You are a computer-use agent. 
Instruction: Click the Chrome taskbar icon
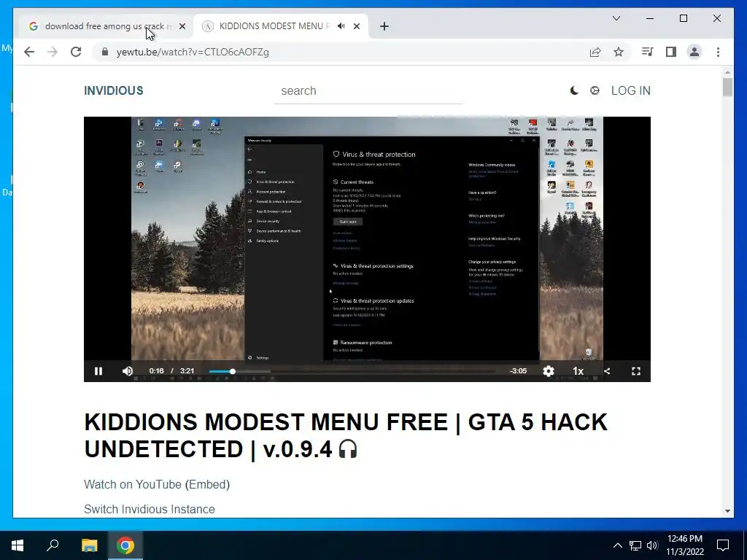click(x=125, y=545)
